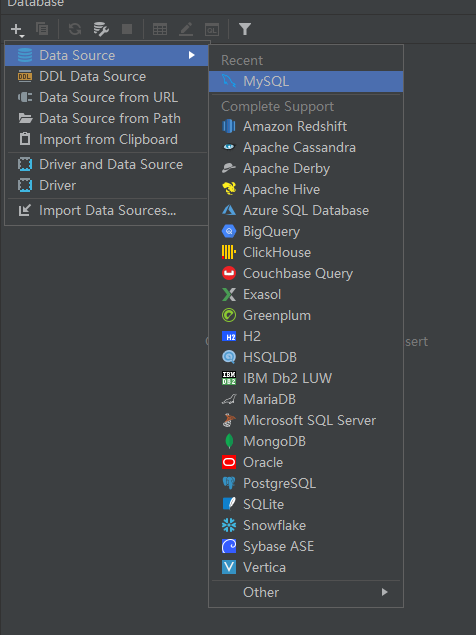
Task: Choose the Driver menu entry
Action: coord(107,185)
